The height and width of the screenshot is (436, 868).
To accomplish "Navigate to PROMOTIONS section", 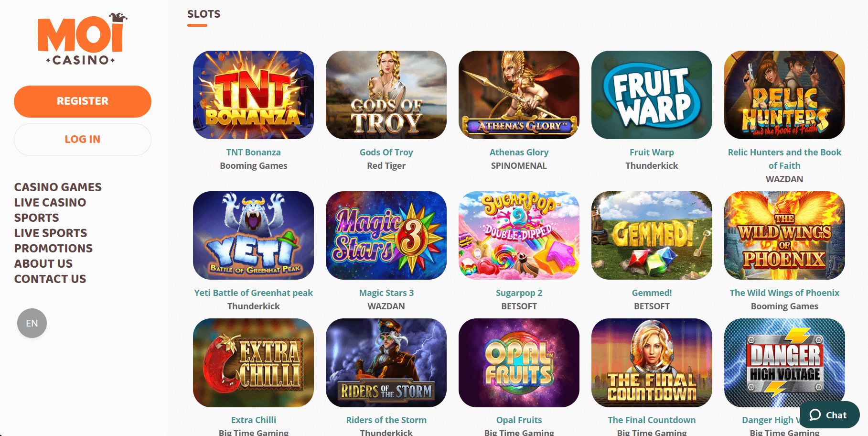I will pyautogui.click(x=54, y=248).
